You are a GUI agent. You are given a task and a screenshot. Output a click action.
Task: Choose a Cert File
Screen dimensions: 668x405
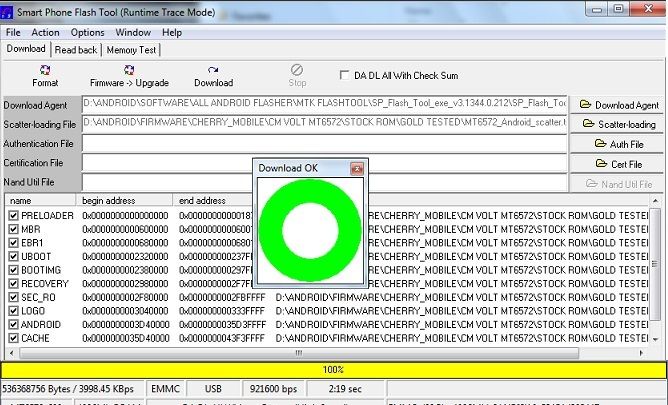click(619, 164)
